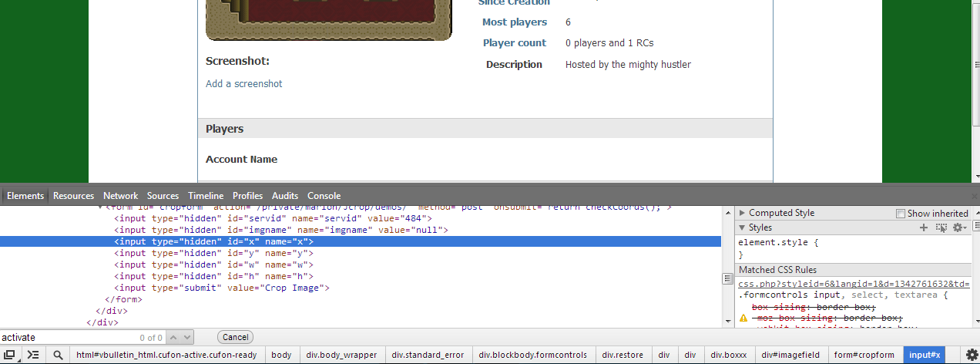This screenshot has height=364, width=980.
Task: Show the console drawer icon
Action: (33, 355)
